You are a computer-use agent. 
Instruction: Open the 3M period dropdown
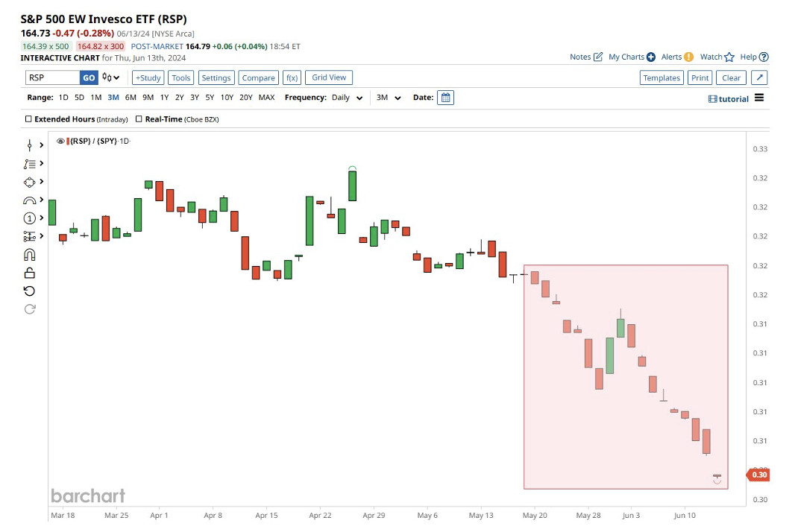tap(389, 98)
